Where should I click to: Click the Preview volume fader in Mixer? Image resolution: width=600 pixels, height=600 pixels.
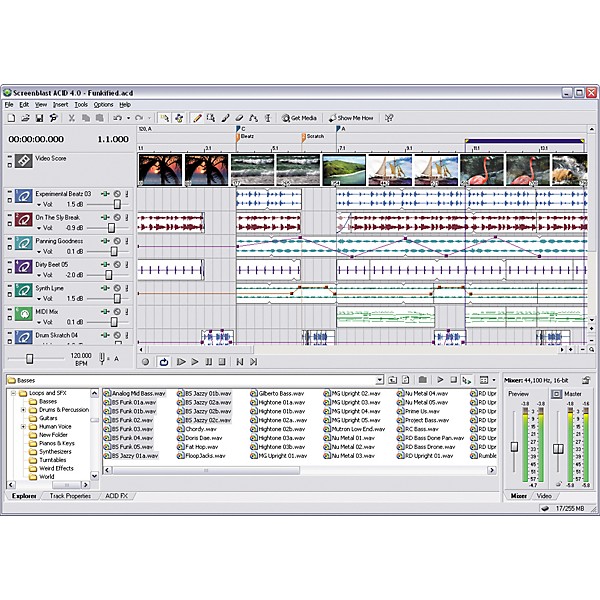click(x=514, y=447)
